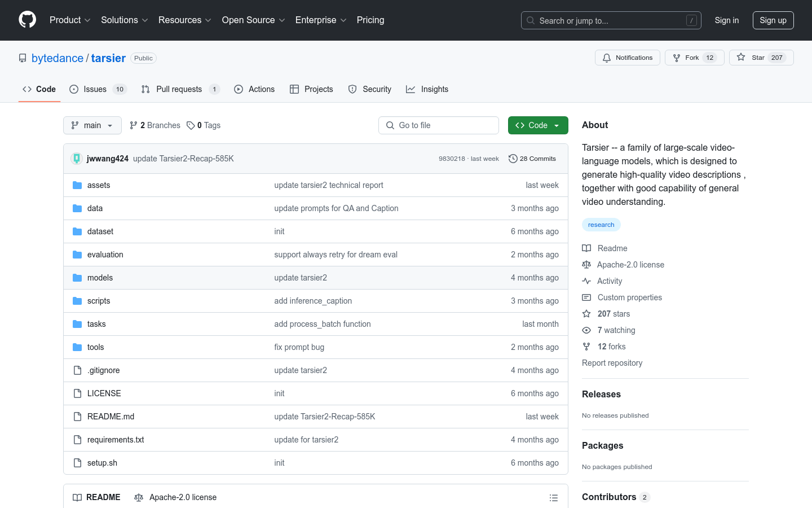Expand the Enterprise menu
Image resolution: width=812 pixels, height=508 pixels.
[321, 20]
